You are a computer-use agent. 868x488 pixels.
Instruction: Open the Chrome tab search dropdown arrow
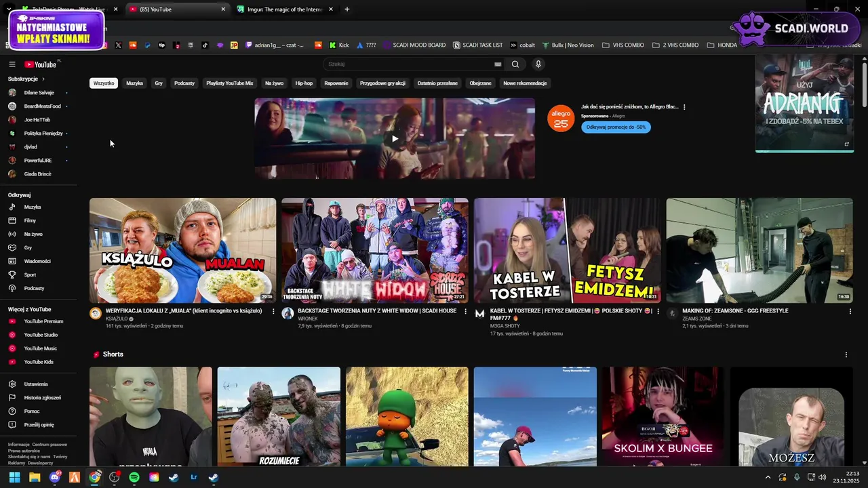click(x=9, y=9)
